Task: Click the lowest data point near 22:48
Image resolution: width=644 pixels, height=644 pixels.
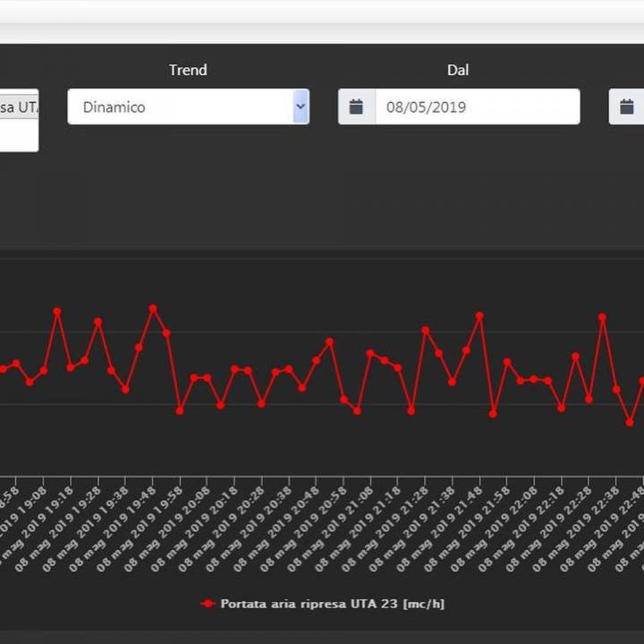Action: (x=630, y=422)
